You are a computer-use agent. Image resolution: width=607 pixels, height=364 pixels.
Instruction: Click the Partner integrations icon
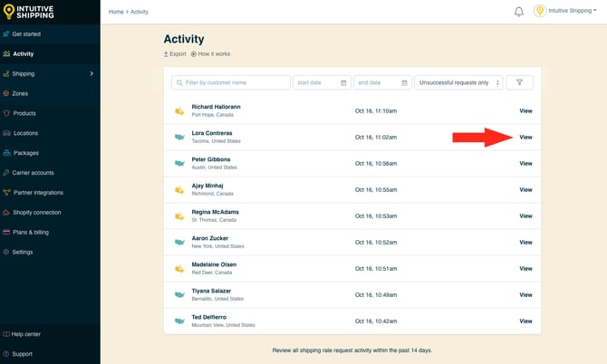click(6, 192)
